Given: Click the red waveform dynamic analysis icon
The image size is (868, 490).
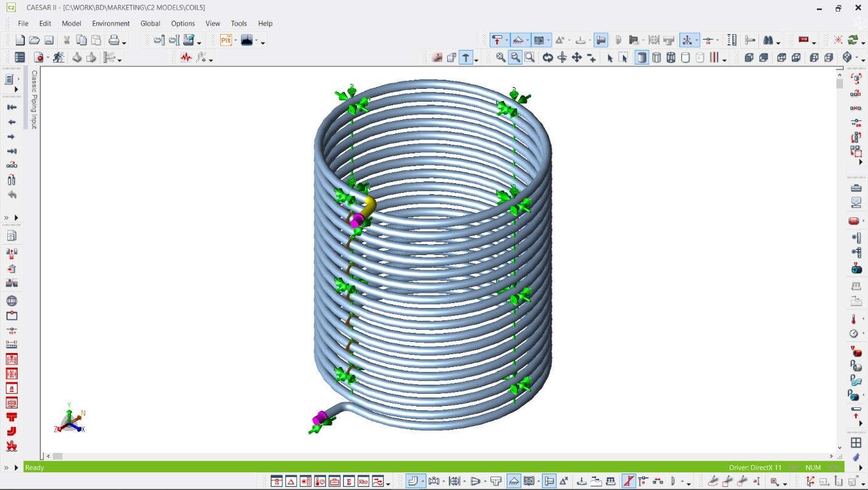Looking at the screenshot, I should (186, 57).
